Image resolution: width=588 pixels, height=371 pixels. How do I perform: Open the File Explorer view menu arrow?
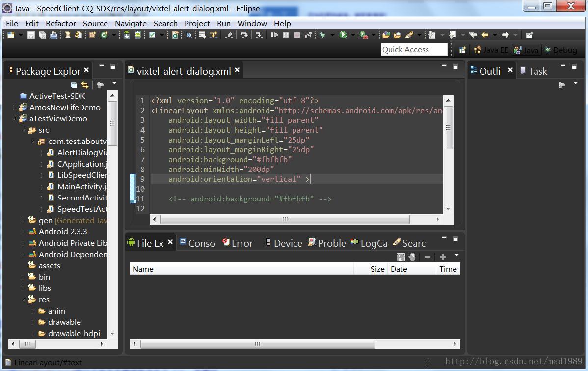tap(457, 255)
